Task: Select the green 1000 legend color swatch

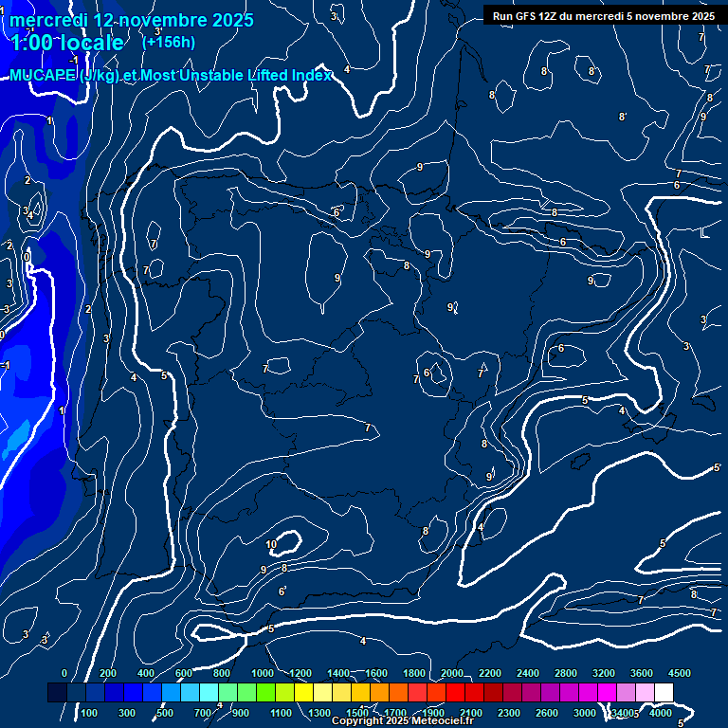Action: point(265,693)
